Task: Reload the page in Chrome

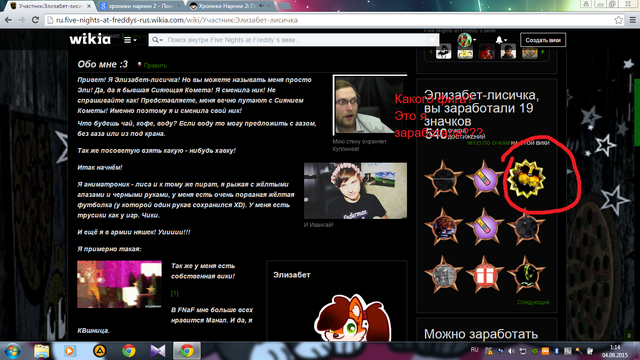Action: point(36,20)
